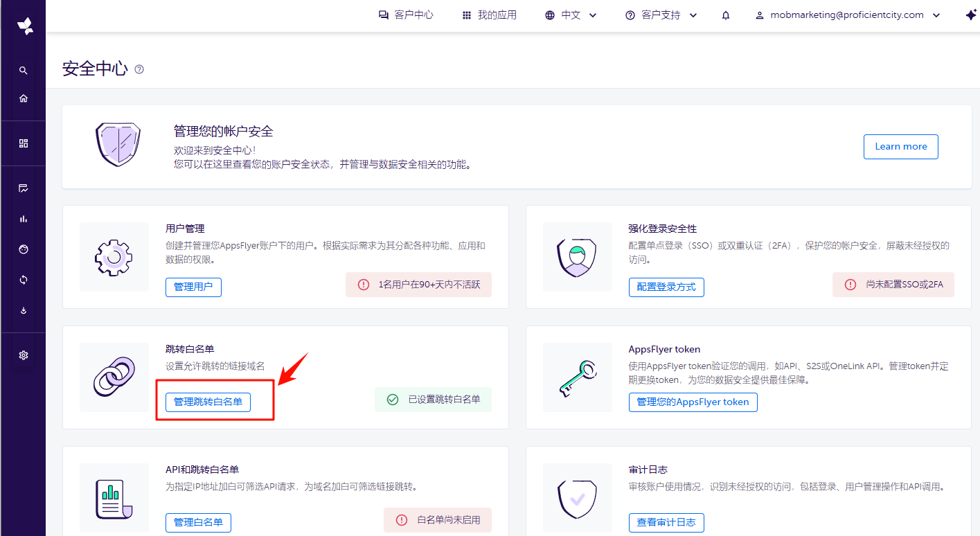980x536 pixels.
Task: Click the 强化登录安全性 card title
Action: [662, 229]
